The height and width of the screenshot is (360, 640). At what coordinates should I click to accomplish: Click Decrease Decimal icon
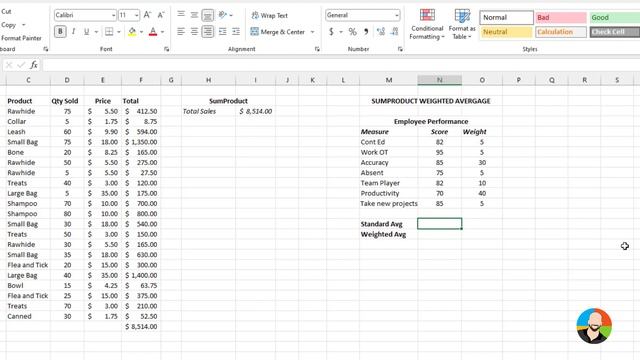(x=394, y=31)
